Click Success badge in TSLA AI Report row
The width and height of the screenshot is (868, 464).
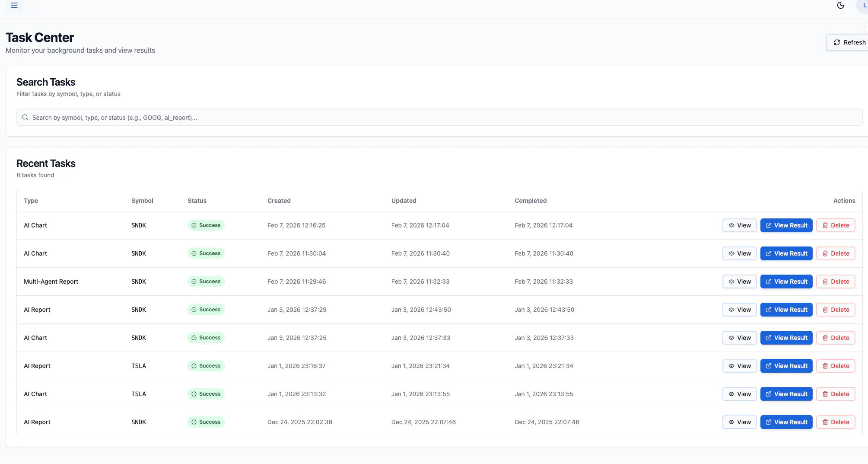(x=206, y=366)
